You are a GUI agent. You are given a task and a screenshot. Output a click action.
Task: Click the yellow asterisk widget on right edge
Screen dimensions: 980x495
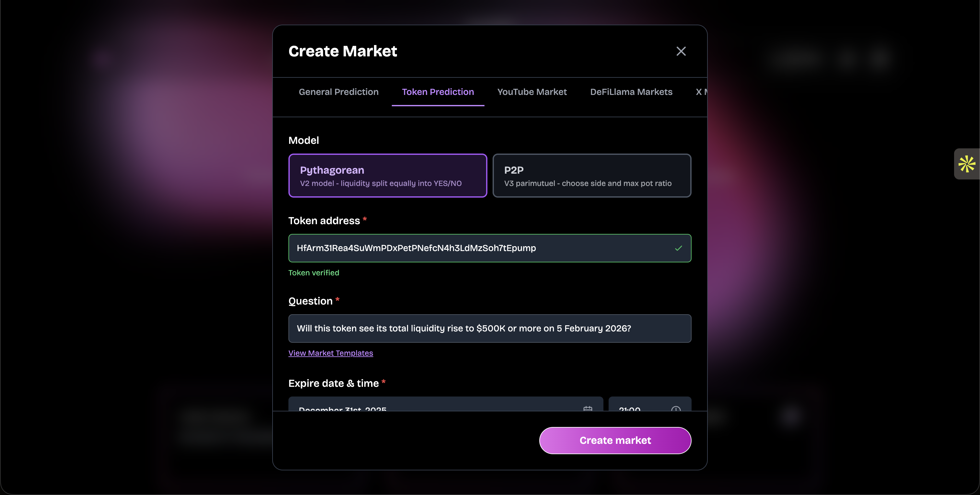967,164
